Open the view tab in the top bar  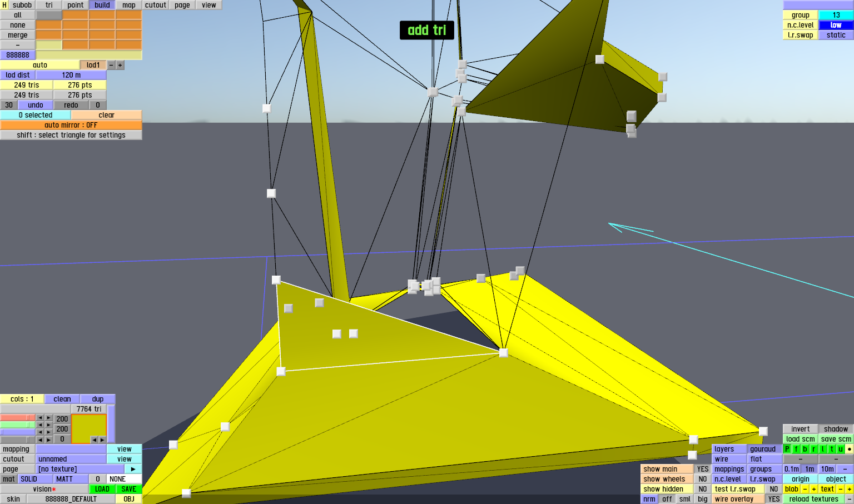[209, 5]
